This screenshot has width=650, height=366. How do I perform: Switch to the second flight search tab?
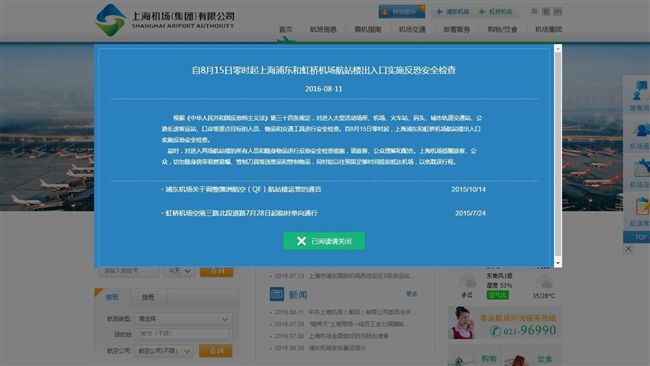click(x=148, y=297)
